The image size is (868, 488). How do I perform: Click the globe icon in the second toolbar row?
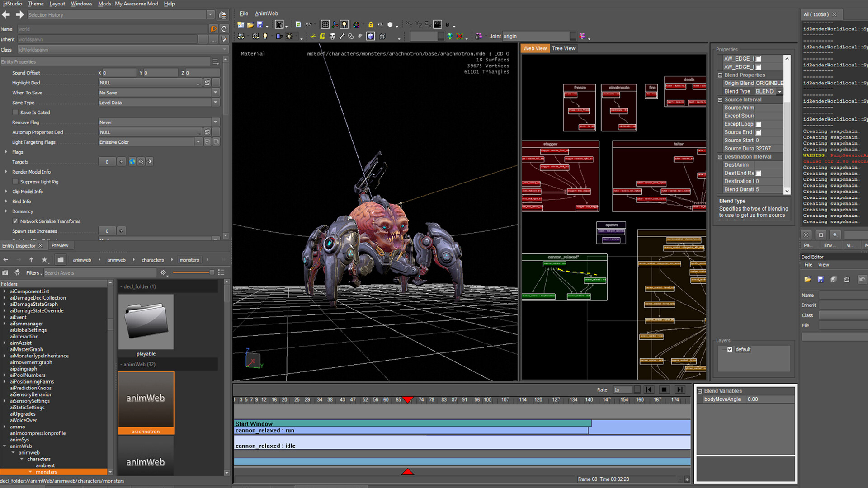[x=449, y=37]
